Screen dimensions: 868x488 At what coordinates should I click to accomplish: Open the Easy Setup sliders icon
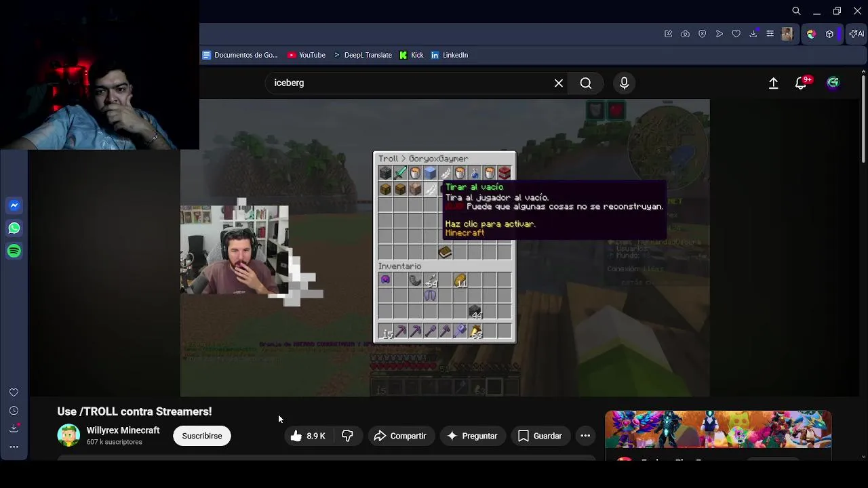point(770,34)
